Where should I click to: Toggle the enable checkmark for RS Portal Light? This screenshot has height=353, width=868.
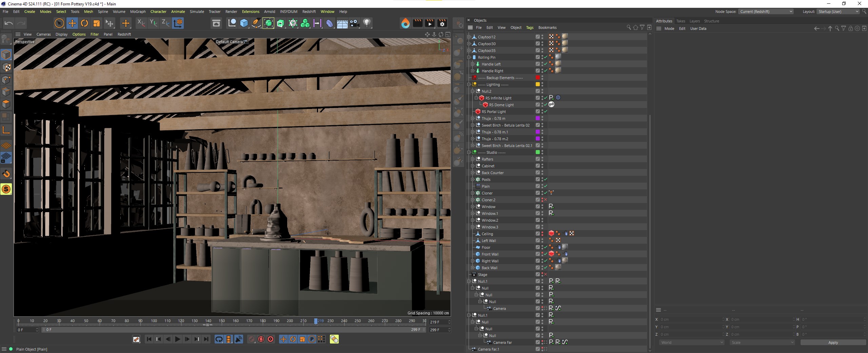pos(546,112)
